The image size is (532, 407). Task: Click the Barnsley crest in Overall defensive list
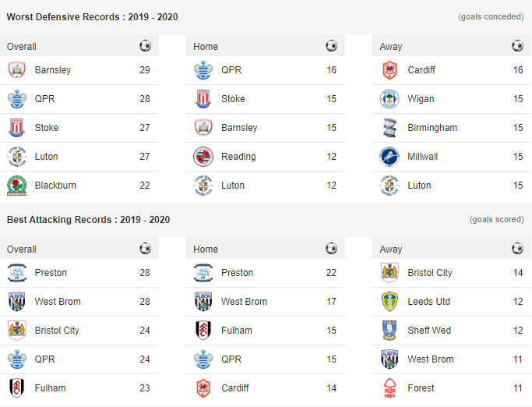coord(16,70)
